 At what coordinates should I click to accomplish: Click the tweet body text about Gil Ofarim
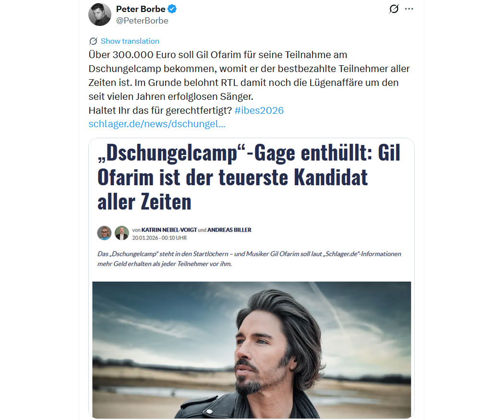coord(249,75)
